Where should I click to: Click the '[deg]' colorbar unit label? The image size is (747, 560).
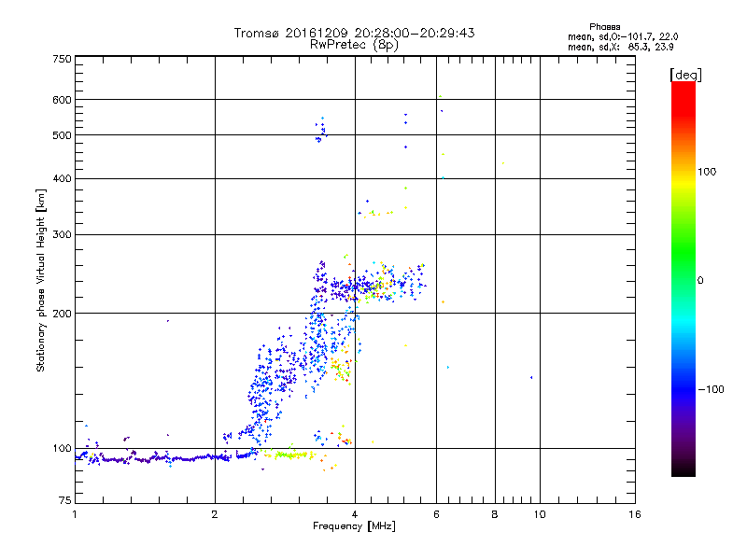pyautogui.click(x=685, y=75)
